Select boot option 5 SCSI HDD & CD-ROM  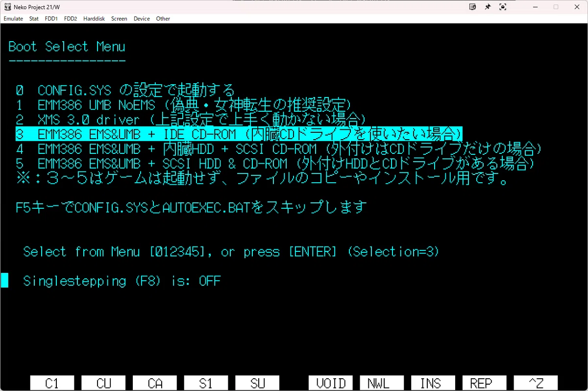[274, 163]
